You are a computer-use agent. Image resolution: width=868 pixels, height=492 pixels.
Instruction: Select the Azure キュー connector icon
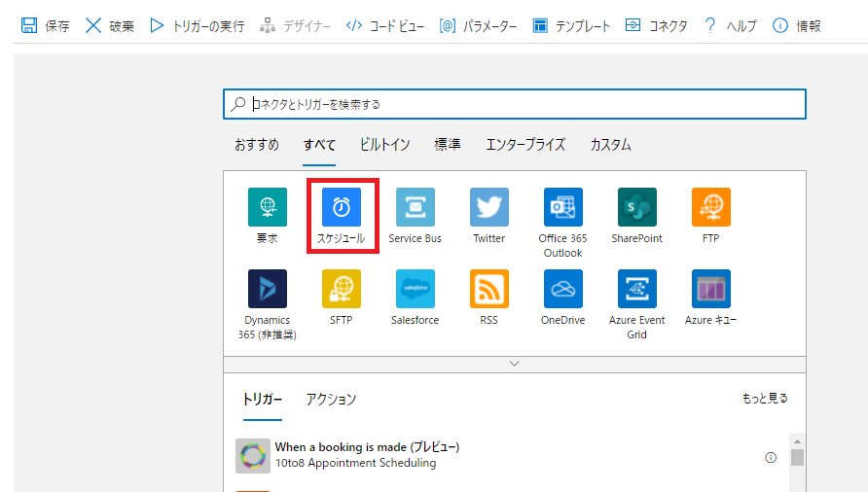711,289
